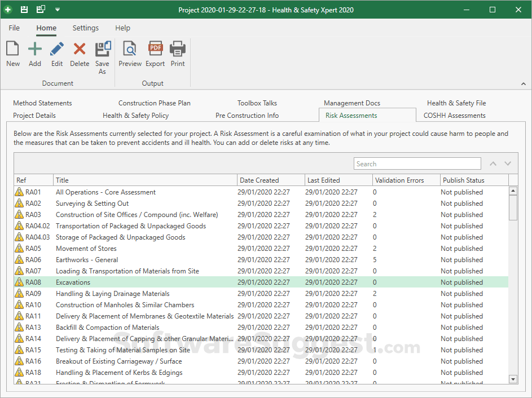
Task: Click the warning triangle beside RA08 Excavations
Action: [19, 282]
